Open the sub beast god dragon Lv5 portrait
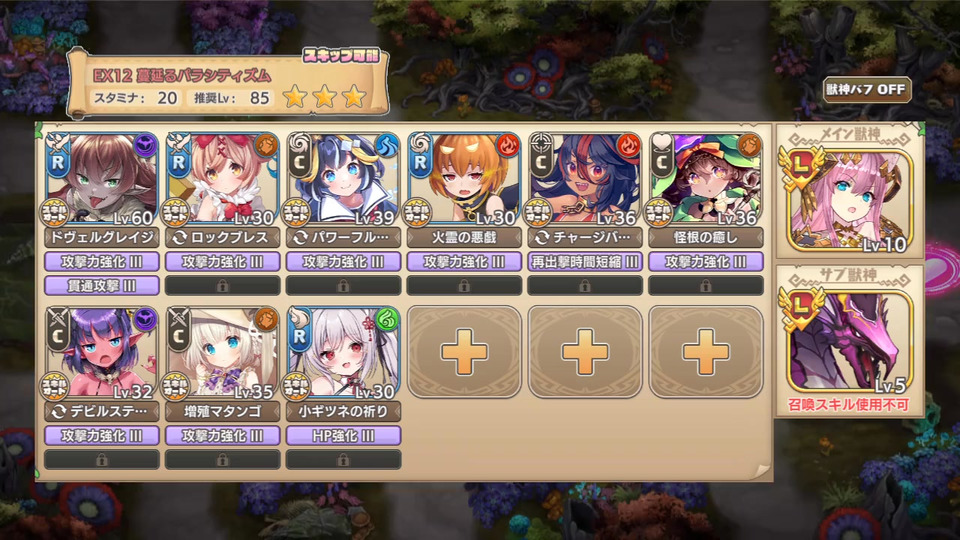Image resolution: width=960 pixels, height=540 pixels. [849, 342]
